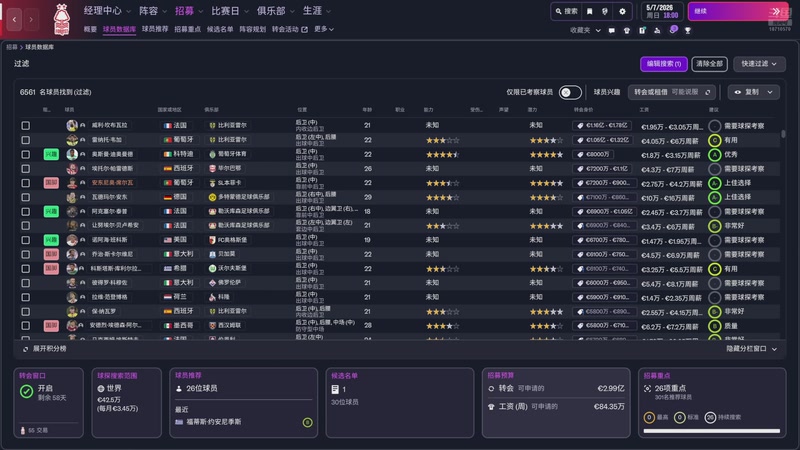Click B rating badge in 球员推荐 card
800x450 pixels.
(307, 422)
